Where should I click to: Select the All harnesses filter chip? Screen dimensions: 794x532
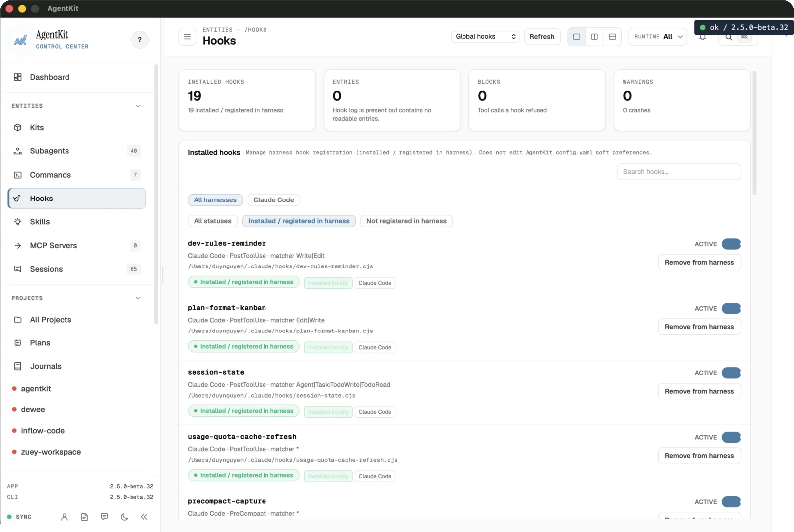215,200
